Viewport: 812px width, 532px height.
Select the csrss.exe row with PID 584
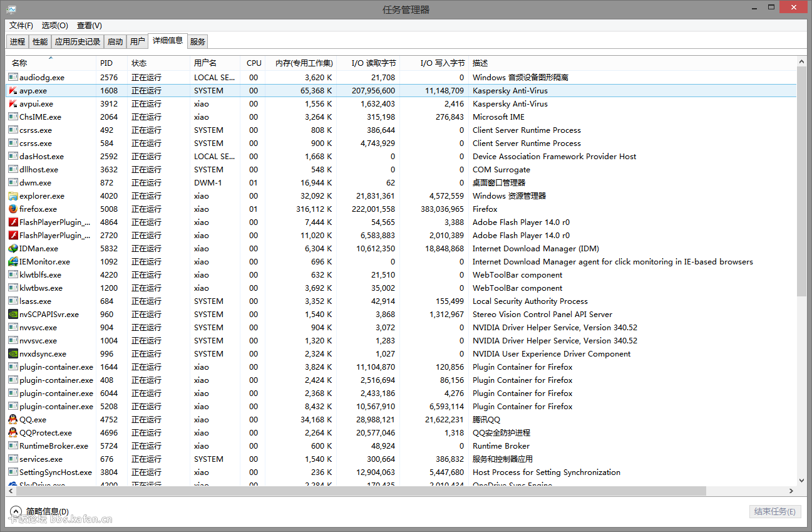401,143
